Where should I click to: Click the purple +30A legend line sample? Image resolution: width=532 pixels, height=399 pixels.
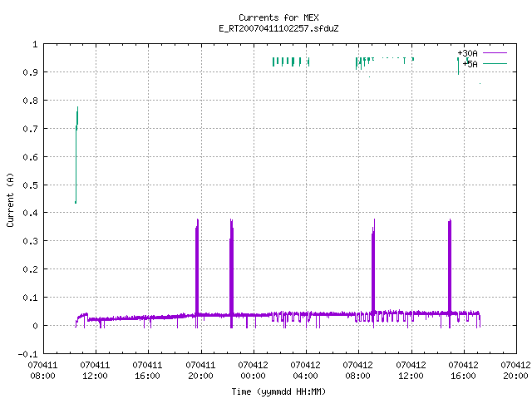495,53
